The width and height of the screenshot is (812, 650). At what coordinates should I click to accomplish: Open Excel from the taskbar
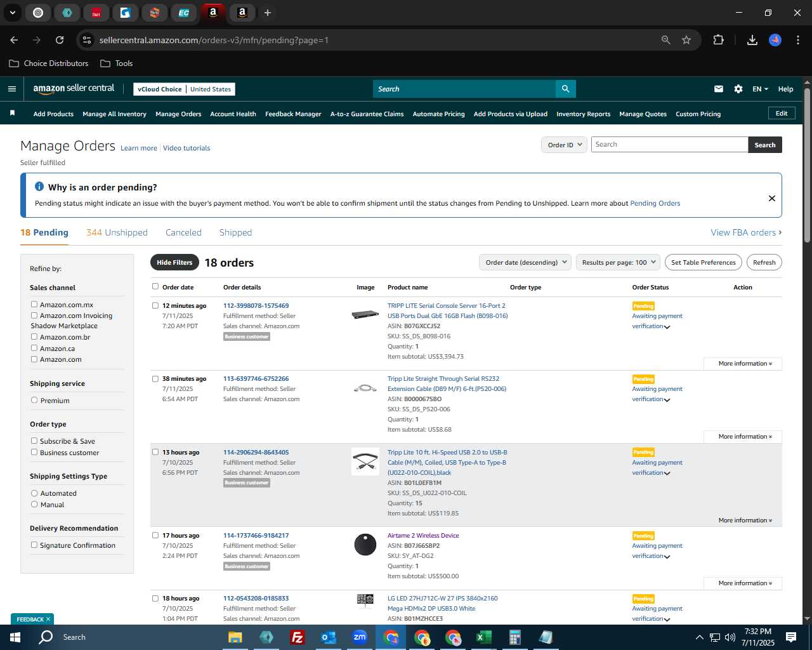click(483, 637)
